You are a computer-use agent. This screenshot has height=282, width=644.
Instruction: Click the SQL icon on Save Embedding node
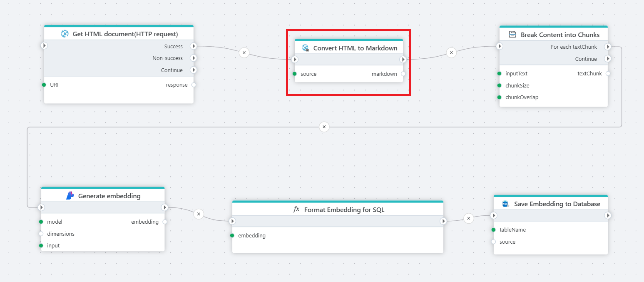[506, 204]
